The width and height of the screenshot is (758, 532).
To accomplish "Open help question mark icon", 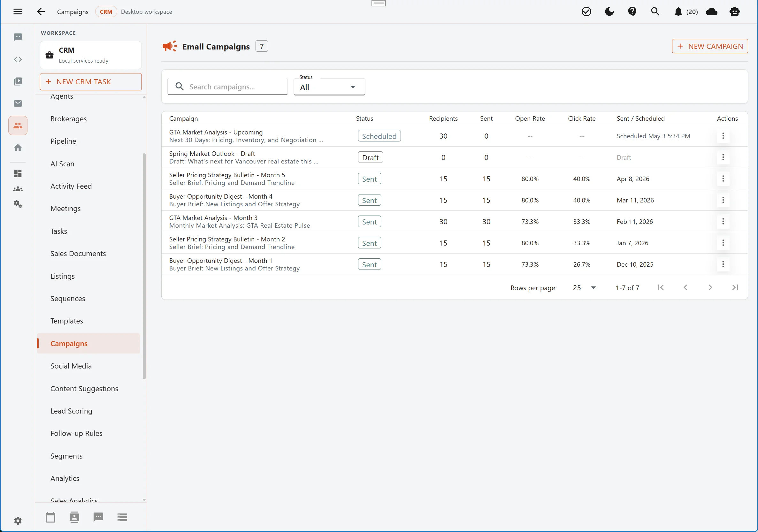I will [x=632, y=11].
